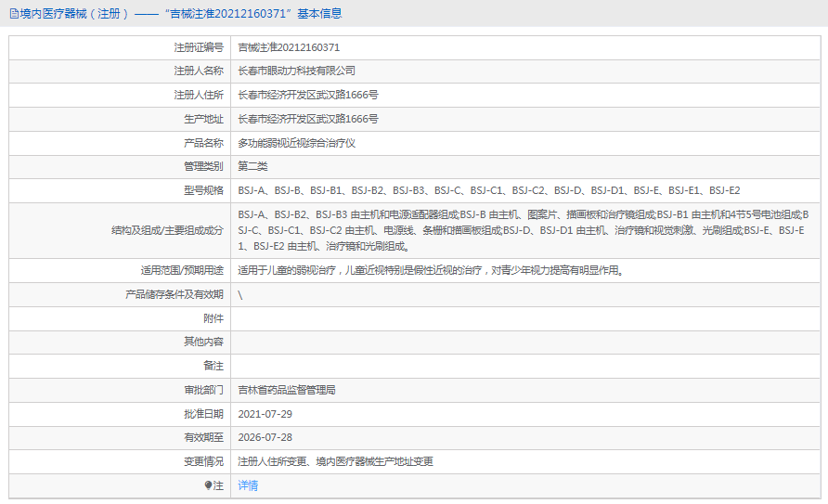
Task: Click the 注册人名称 label
Action: [x=199, y=71]
